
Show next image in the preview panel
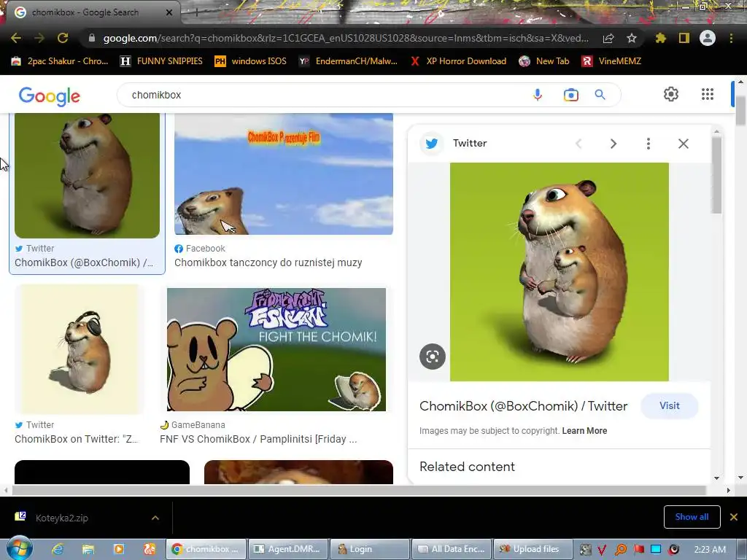point(613,144)
